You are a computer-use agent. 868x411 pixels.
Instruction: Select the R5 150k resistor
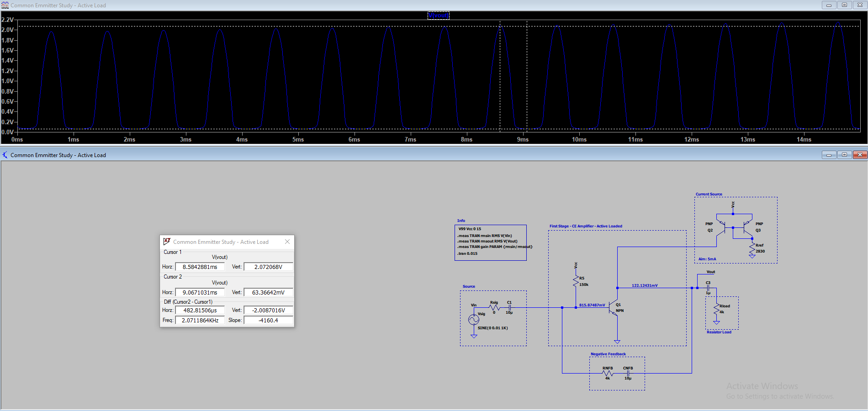click(x=576, y=281)
